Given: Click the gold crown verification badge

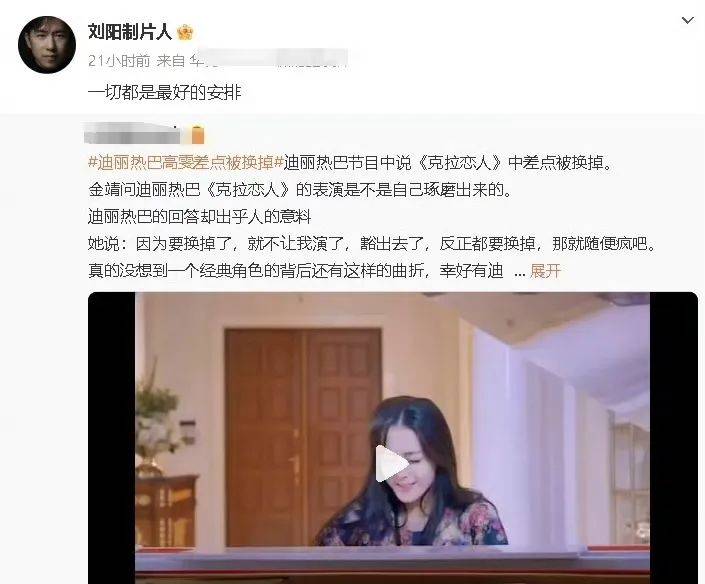Looking at the screenshot, I should (x=185, y=32).
